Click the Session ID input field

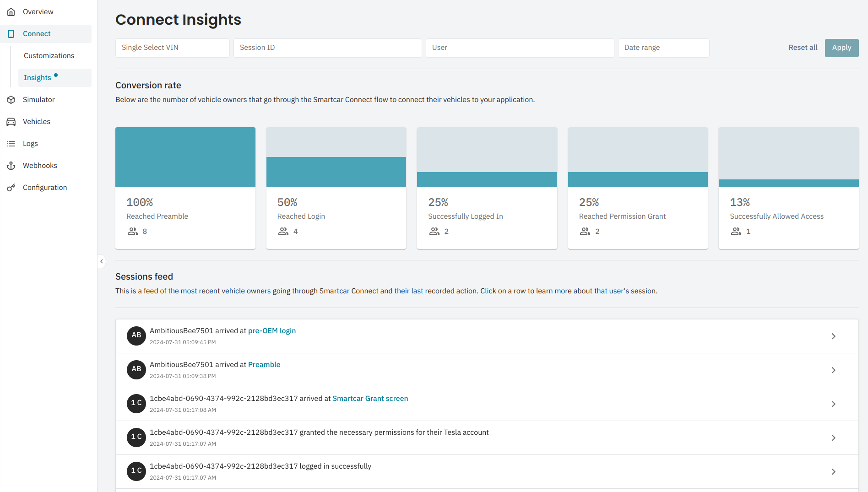(x=328, y=48)
